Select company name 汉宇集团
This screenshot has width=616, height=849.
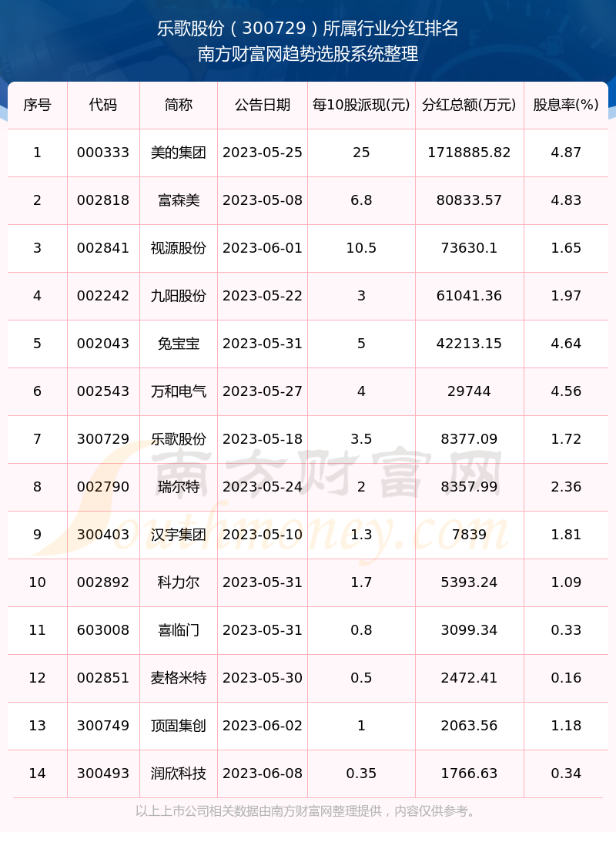pos(179,535)
